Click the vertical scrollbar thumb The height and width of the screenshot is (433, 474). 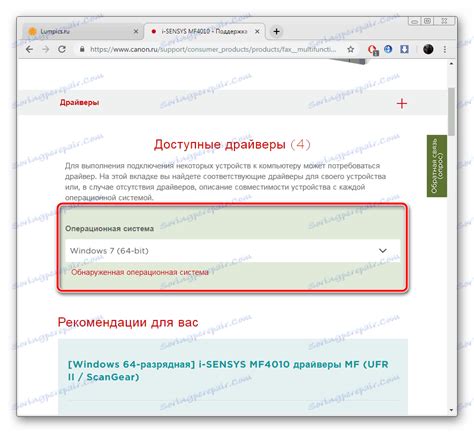[451, 111]
